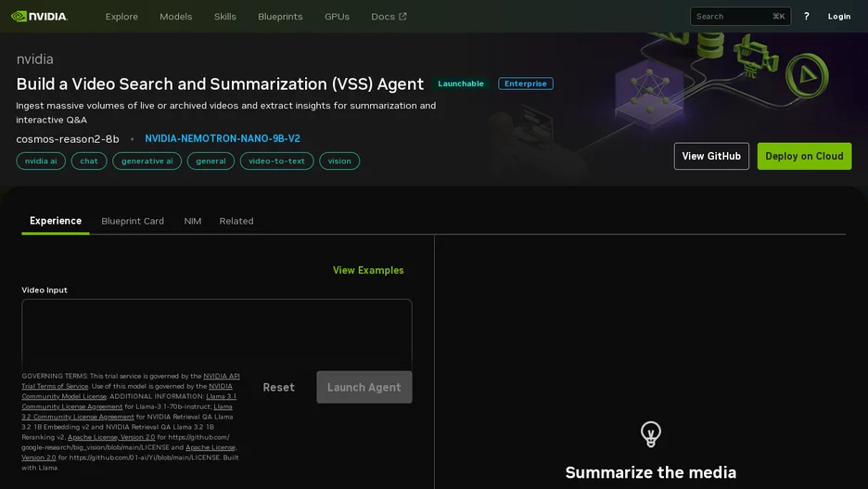Open the Docs link in navigation

389,17
